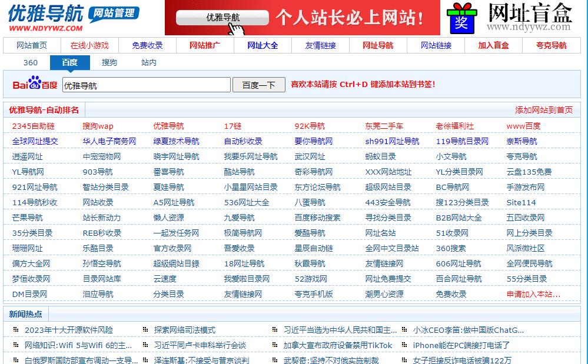Go to 免费收录 page

tap(147, 45)
